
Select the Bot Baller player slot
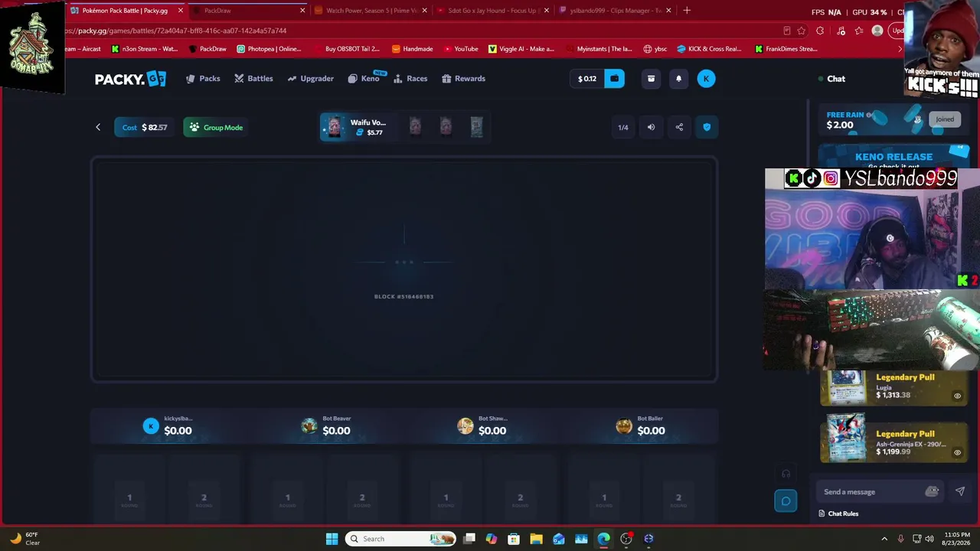[640, 426]
